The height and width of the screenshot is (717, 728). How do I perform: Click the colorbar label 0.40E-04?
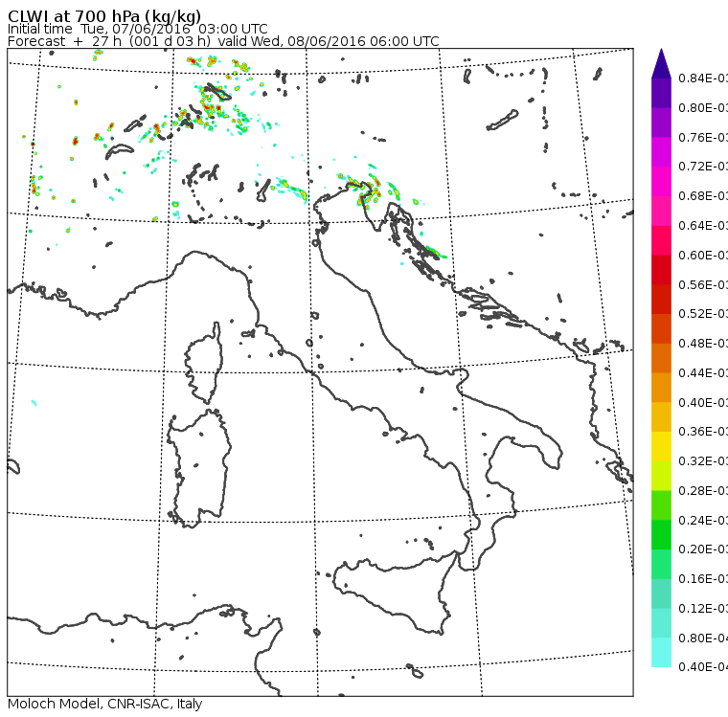(x=703, y=667)
